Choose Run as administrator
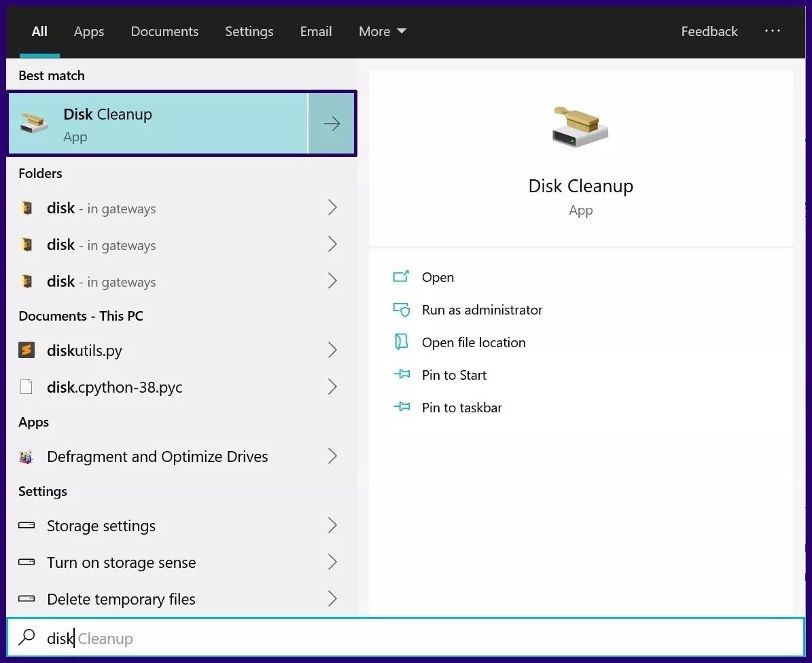Viewport: 812px width, 663px height. [x=482, y=310]
